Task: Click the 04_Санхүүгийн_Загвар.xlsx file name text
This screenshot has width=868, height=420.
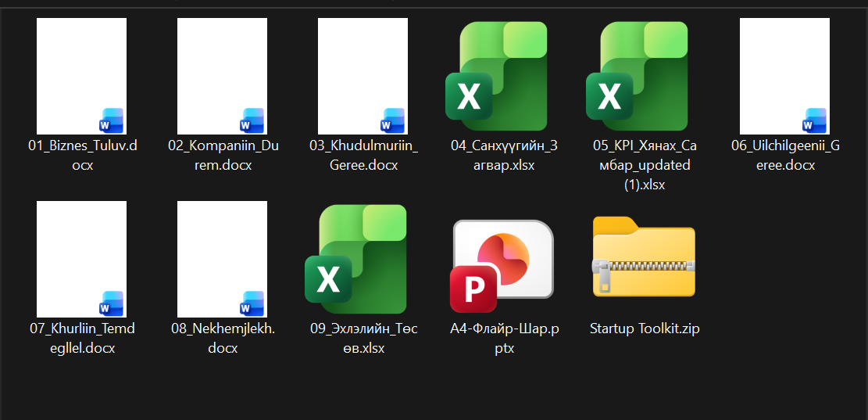Action: [x=504, y=155]
